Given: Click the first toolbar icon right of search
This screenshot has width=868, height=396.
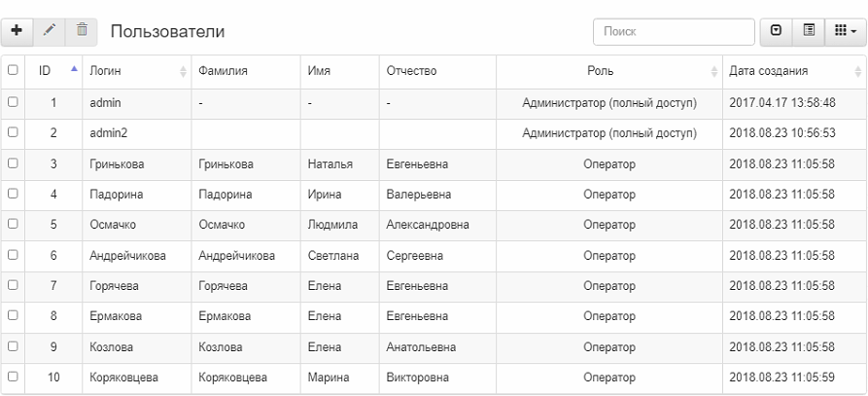Looking at the screenshot, I should 776,31.
